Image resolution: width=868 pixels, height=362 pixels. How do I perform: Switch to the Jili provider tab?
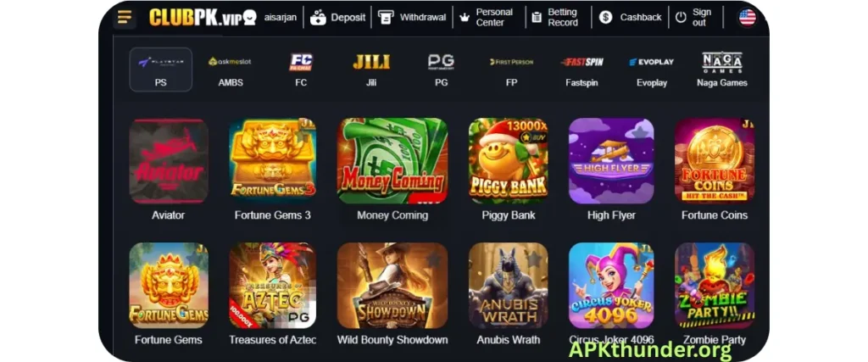pos(371,70)
